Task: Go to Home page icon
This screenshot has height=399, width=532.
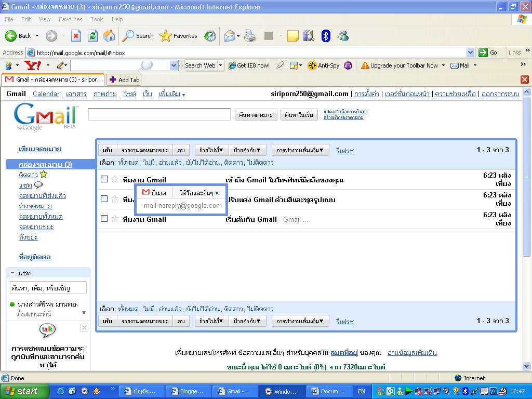Action: tap(109, 36)
